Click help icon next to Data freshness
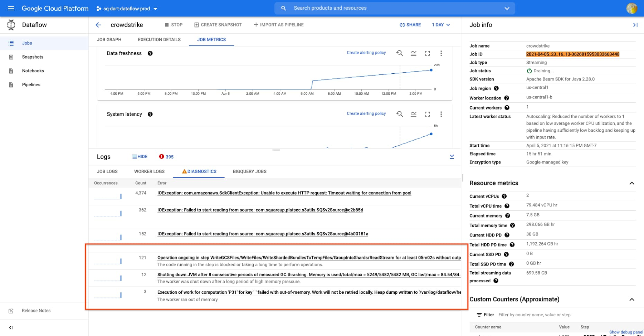This screenshot has width=644, height=336. click(x=150, y=53)
